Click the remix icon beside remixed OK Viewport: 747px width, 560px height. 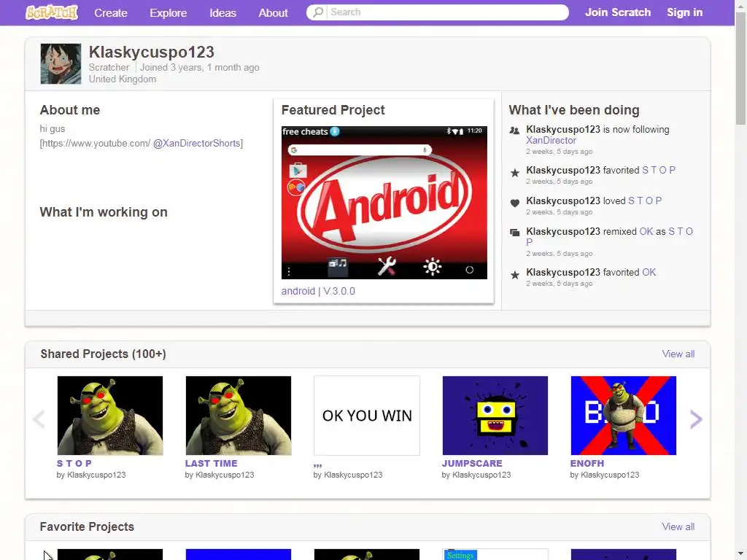click(x=514, y=233)
